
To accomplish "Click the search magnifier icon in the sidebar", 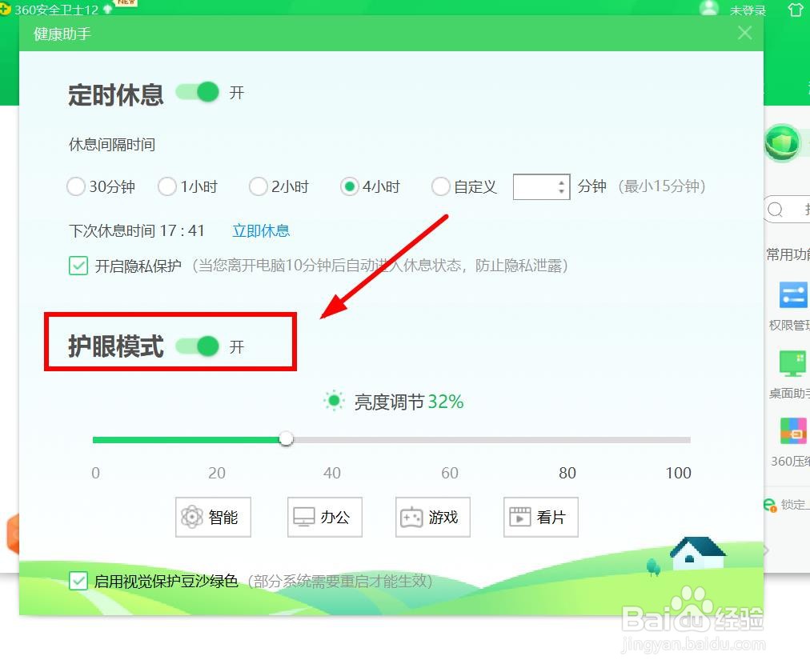I will [775, 210].
